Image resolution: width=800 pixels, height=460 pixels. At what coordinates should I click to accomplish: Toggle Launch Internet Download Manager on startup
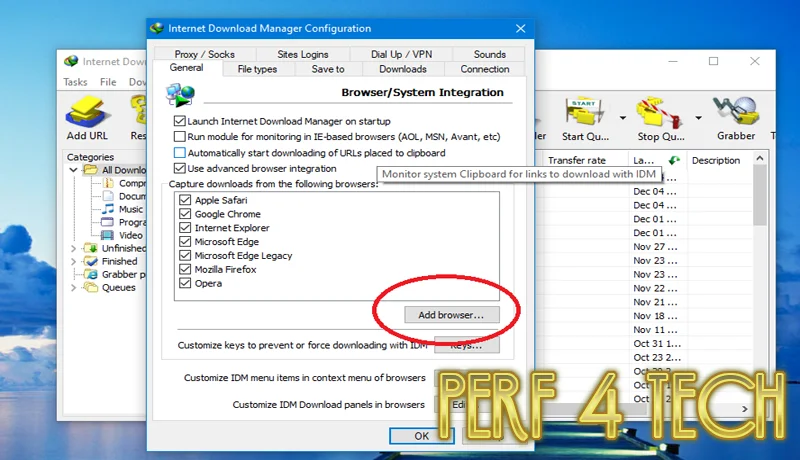tap(179, 121)
